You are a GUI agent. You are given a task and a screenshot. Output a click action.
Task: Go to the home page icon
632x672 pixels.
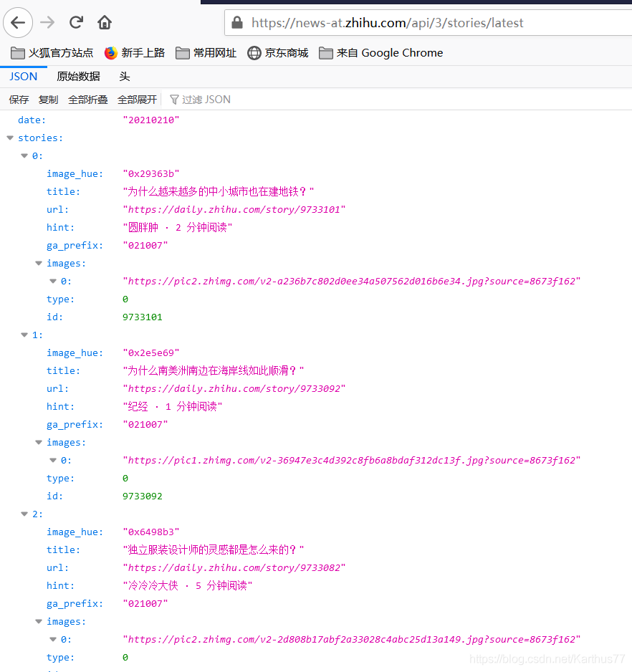point(105,22)
